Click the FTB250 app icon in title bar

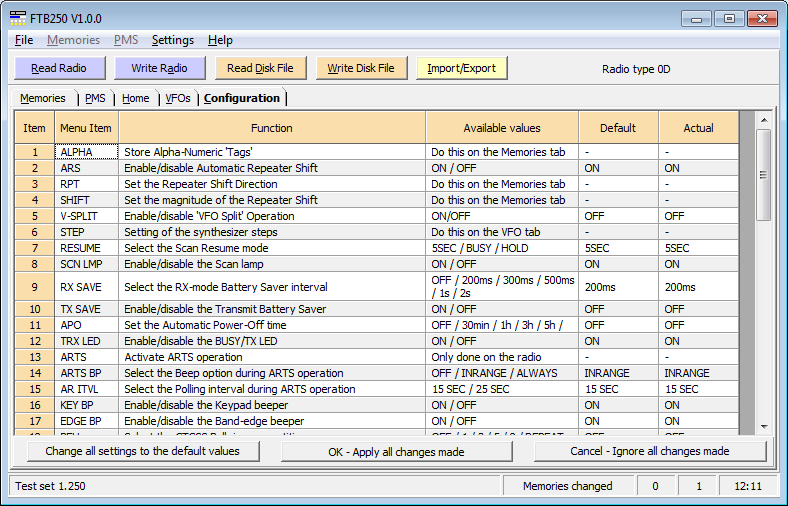coord(18,18)
